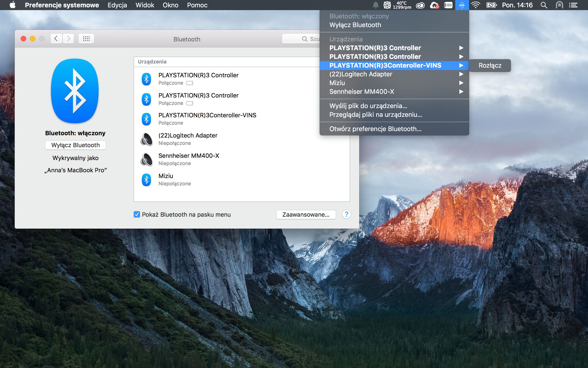Toggle 'Pokaż Bluetooth na pasku menu' checkbox
This screenshot has height=368, width=588.
137,214
